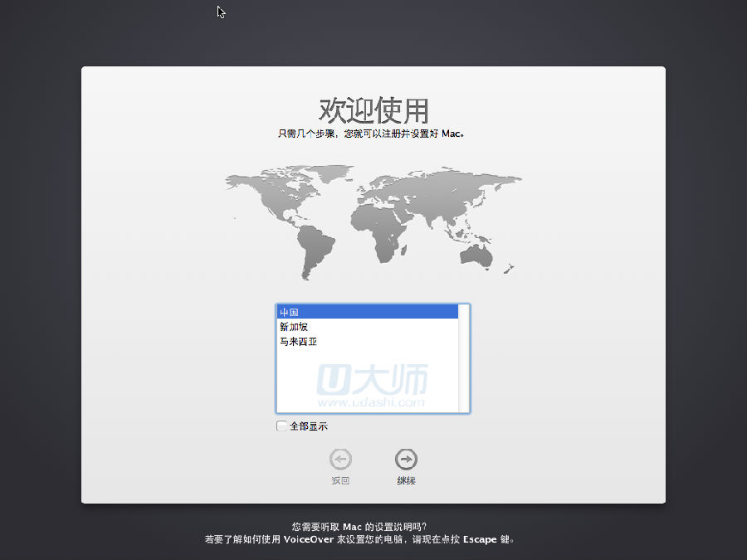The height and width of the screenshot is (560, 747).
Task: Click the VoiceOver Escape instruction text
Action: click(x=359, y=539)
